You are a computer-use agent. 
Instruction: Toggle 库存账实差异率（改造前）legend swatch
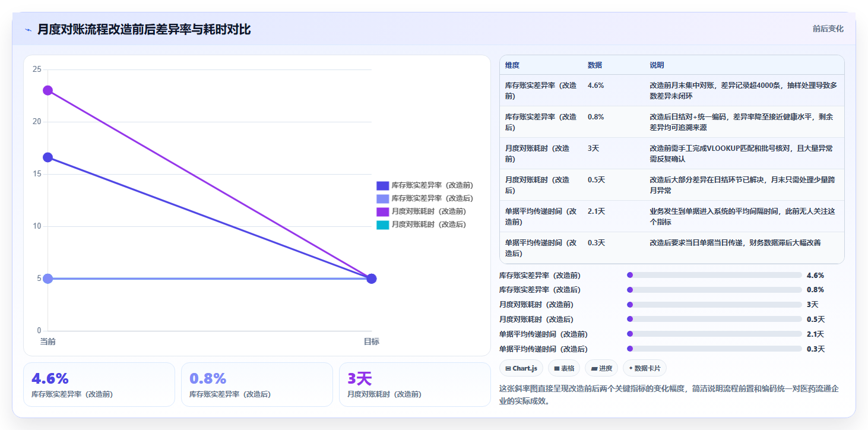coord(383,185)
